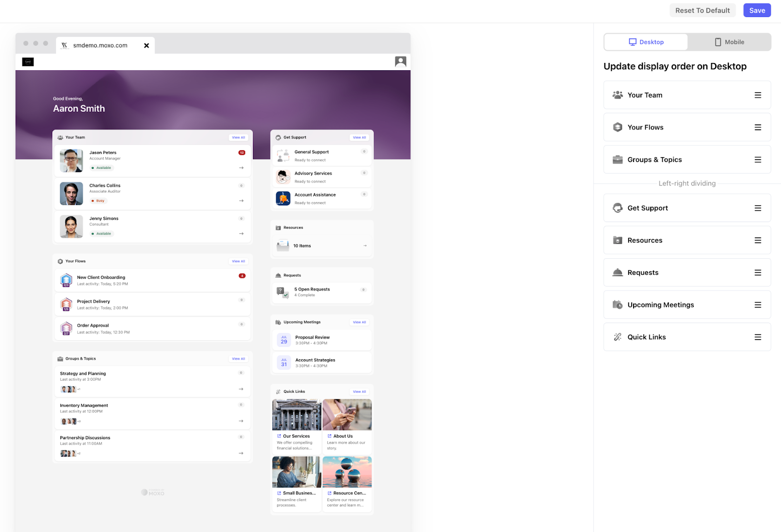This screenshot has height=532, width=781.
Task: Select the General Support entry
Action: [x=322, y=156]
